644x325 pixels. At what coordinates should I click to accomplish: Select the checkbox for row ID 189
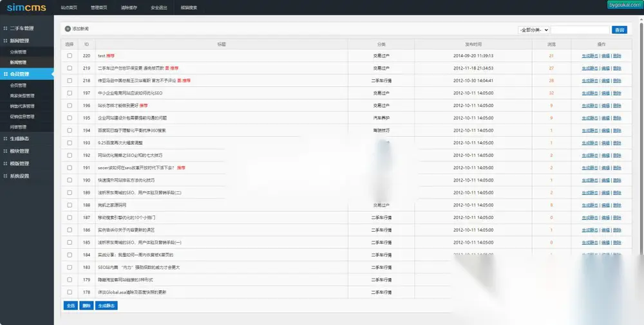coord(70,192)
